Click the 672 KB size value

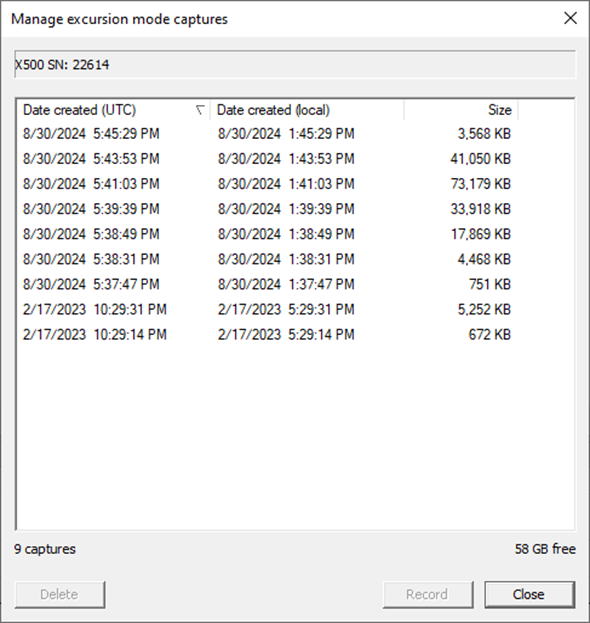(490, 335)
